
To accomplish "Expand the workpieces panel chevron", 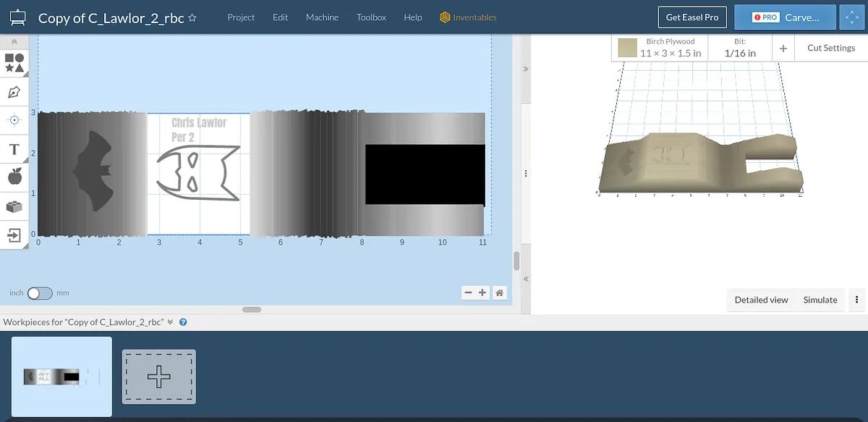I will click(x=171, y=322).
